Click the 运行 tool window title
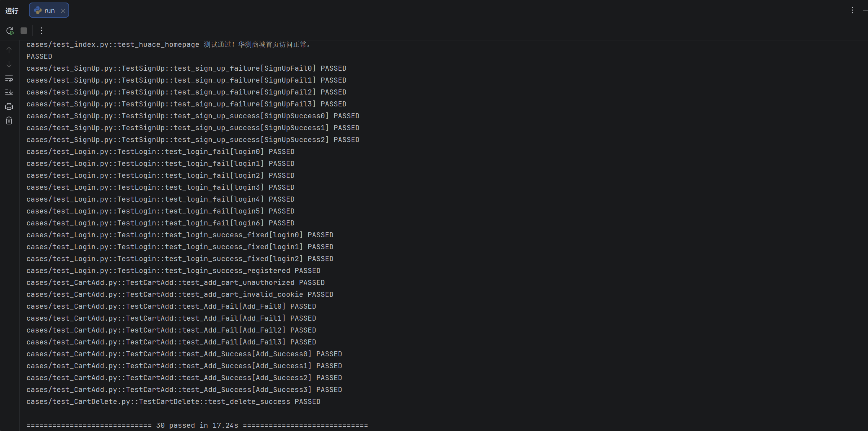 pyautogui.click(x=12, y=10)
